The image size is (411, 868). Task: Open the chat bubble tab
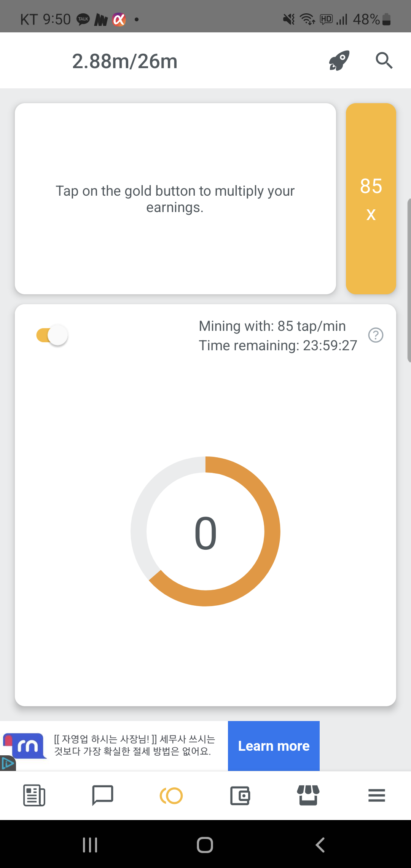[x=103, y=795]
